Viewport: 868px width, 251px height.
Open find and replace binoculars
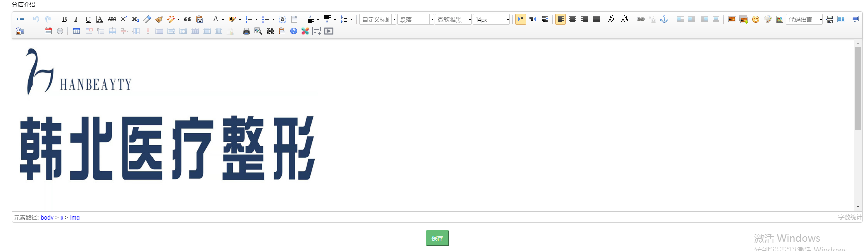(x=270, y=31)
